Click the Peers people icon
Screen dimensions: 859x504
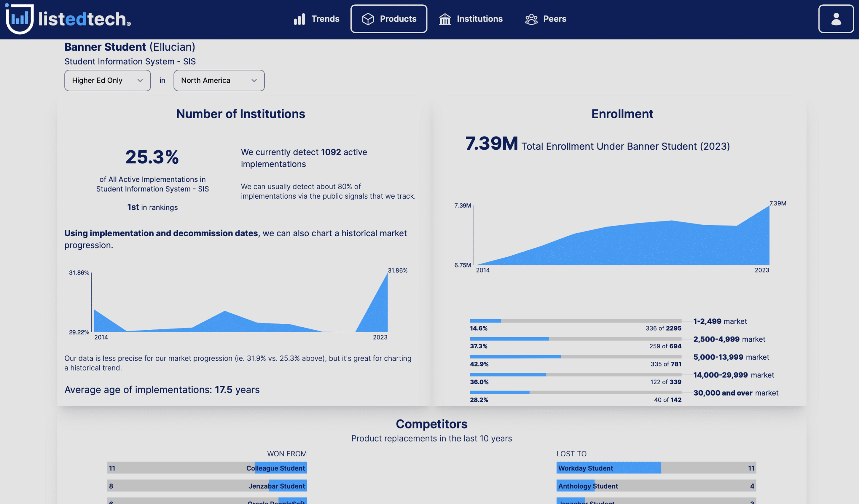[531, 19]
